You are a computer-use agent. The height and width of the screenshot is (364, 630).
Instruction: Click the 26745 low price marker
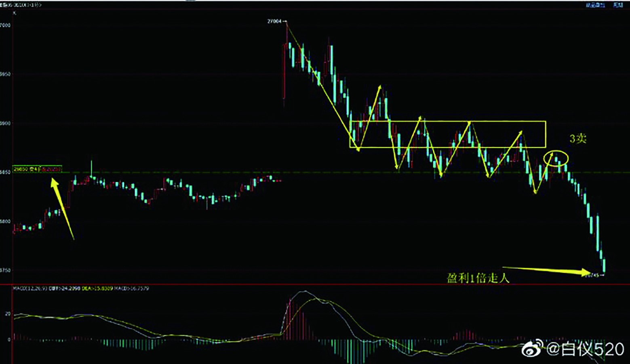click(592, 276)
